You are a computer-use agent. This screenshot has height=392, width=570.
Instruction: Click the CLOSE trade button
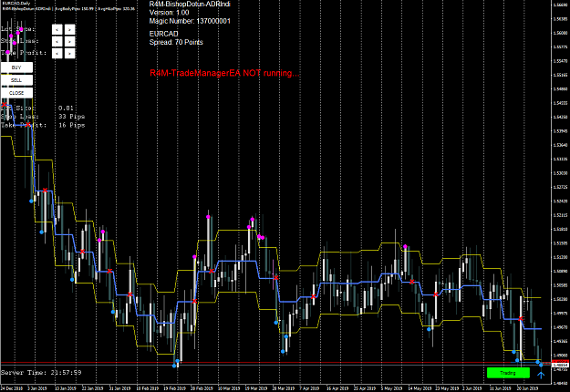(16, 93)
